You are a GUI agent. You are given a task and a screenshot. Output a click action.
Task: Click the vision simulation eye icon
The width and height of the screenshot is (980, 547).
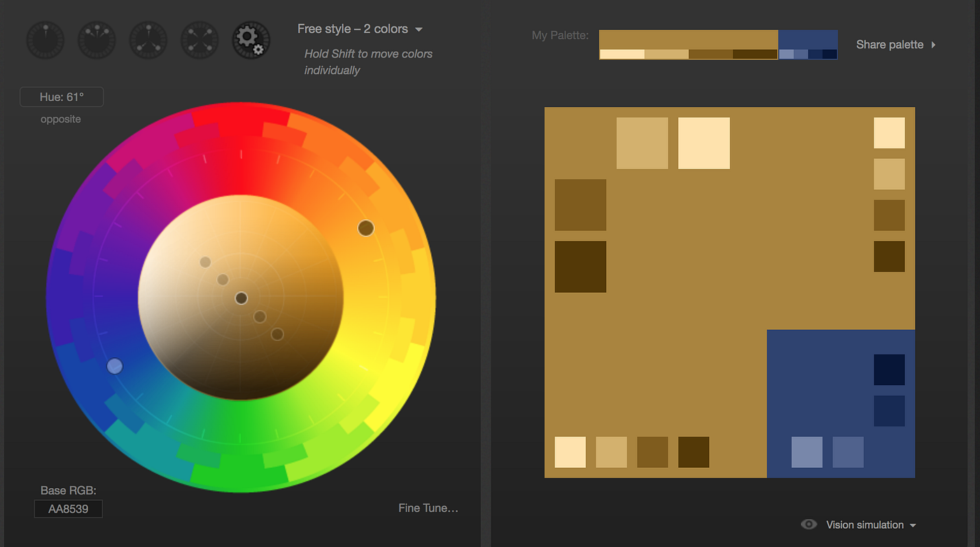click(x=809, y=524)
